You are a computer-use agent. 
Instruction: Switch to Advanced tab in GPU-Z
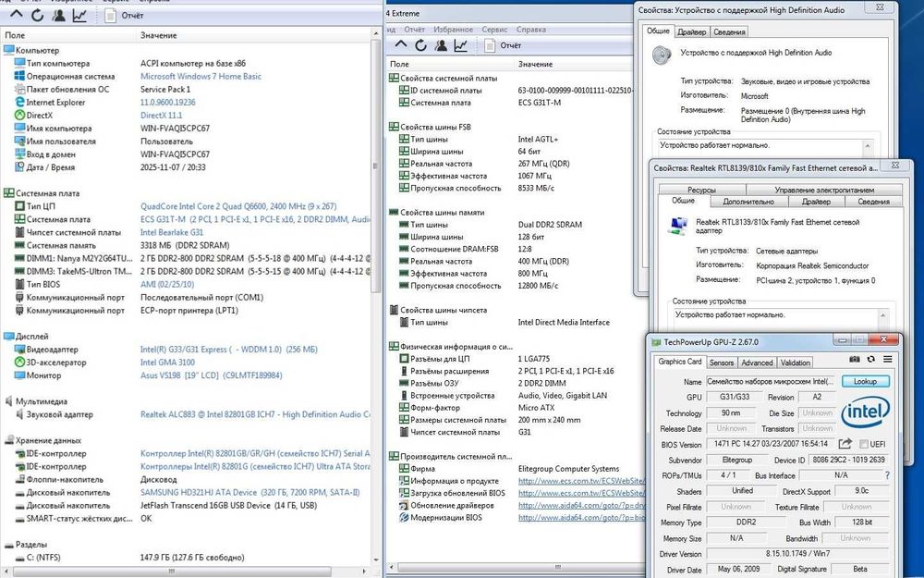point(757,363)
